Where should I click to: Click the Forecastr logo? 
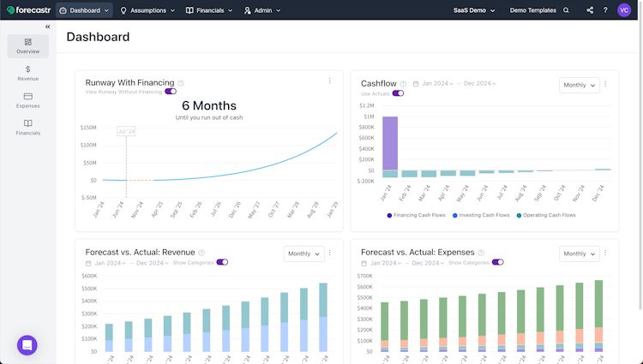(28, 10)
